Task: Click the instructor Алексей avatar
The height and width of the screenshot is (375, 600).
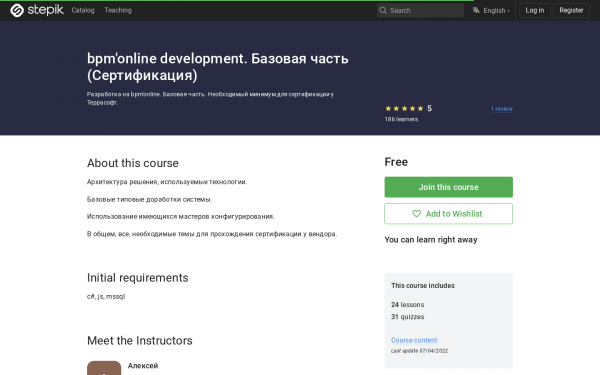Action: click(104, 368)
